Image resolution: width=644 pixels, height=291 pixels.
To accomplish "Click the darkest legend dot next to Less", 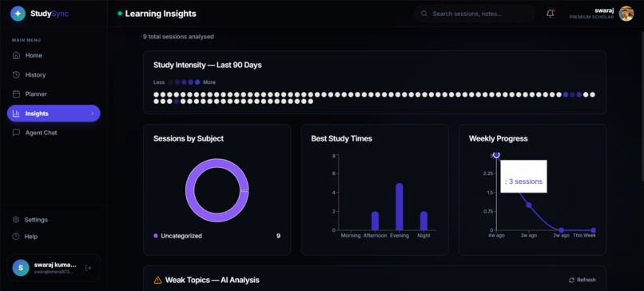I will (x=171, y=82).
